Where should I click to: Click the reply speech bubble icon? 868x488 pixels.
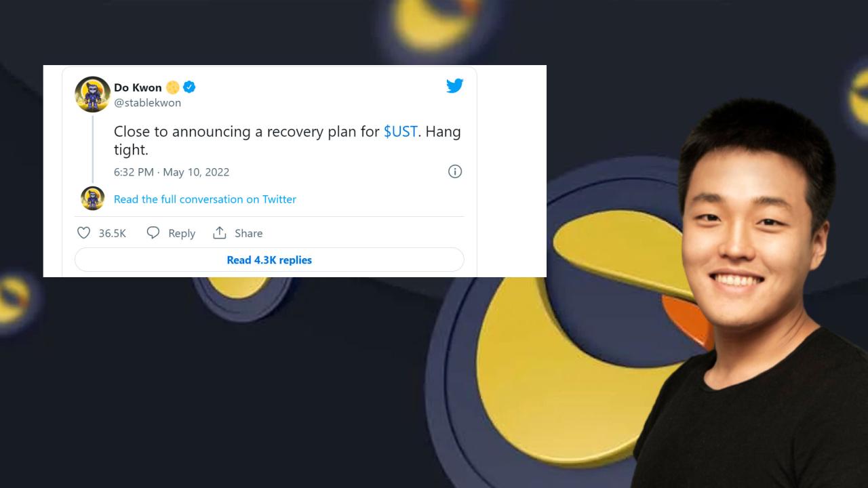tap(153, 233)
